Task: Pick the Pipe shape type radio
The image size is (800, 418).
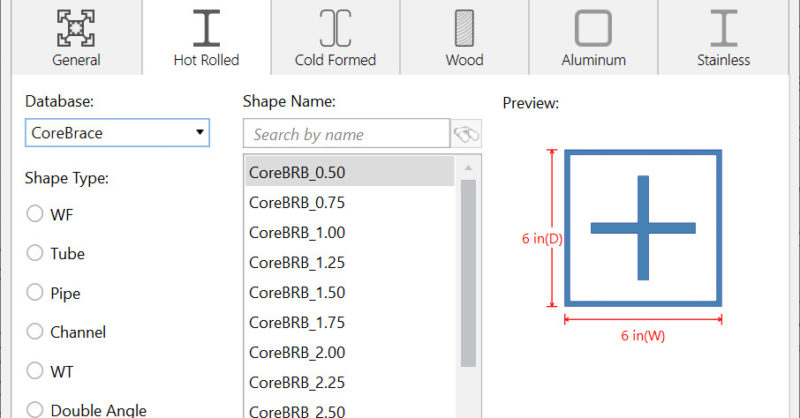Action: 35,293
